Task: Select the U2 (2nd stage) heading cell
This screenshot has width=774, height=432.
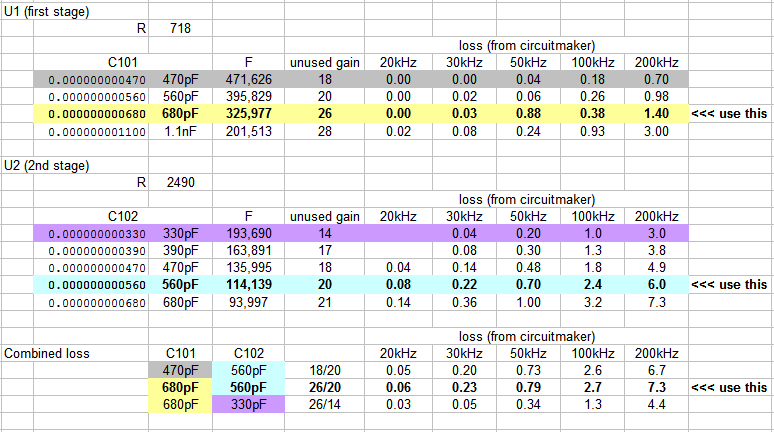Action: click(44, 163)
